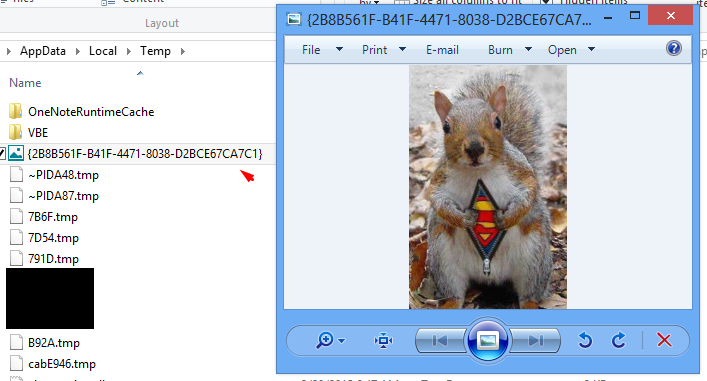
Task: Select the file name OneNoteRuntimeCache
Action: coord(91,112)
